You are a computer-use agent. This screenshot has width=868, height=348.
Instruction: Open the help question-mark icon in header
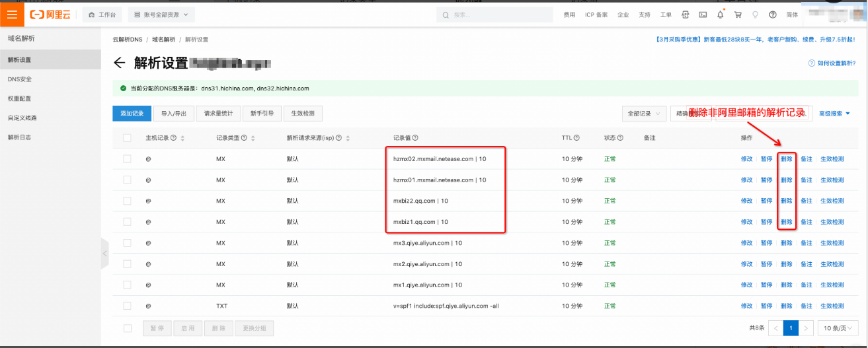[x=772, y=15]
